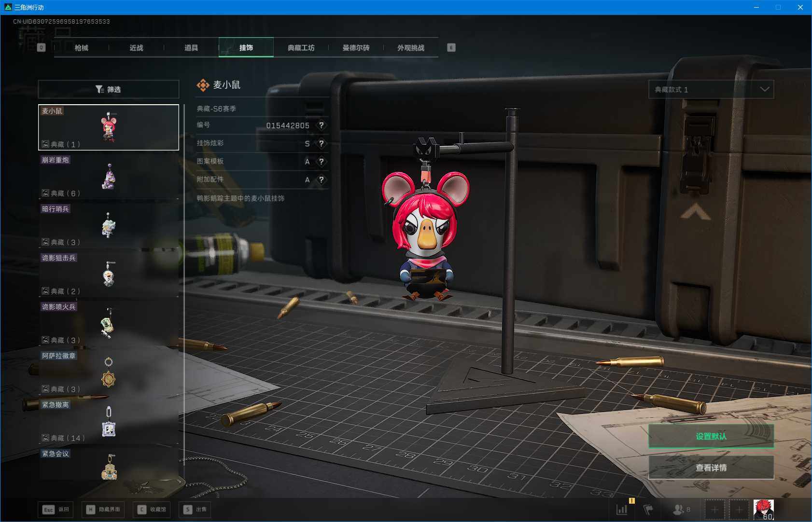This screenshot has width=812, height=522.
Task: Click help icon next to 挂饰炫彩
Action: pos(322,144)
